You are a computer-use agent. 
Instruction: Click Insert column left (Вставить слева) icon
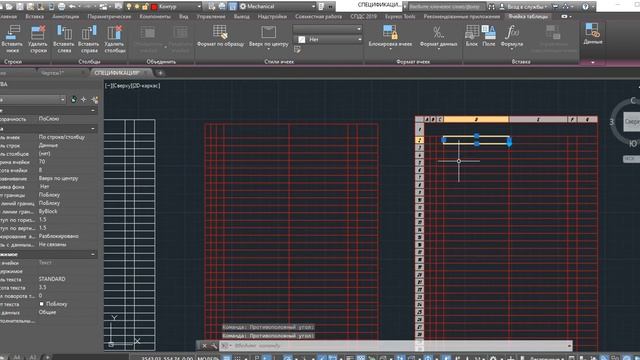[64, 32]
